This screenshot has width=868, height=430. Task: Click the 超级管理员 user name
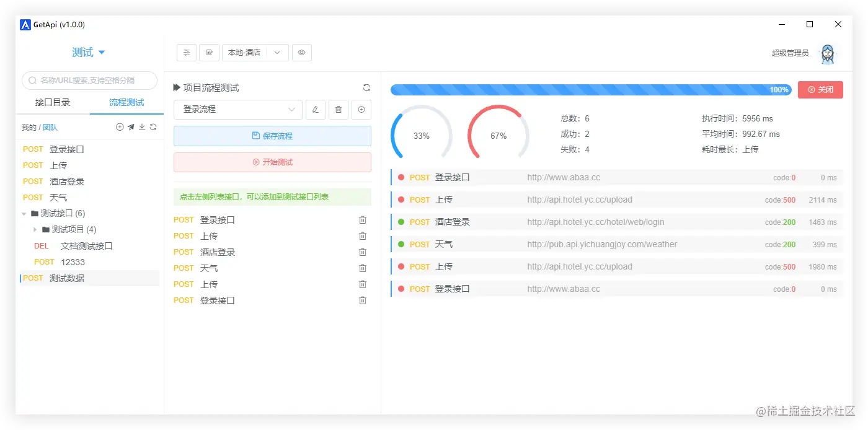tap(790, 53)
